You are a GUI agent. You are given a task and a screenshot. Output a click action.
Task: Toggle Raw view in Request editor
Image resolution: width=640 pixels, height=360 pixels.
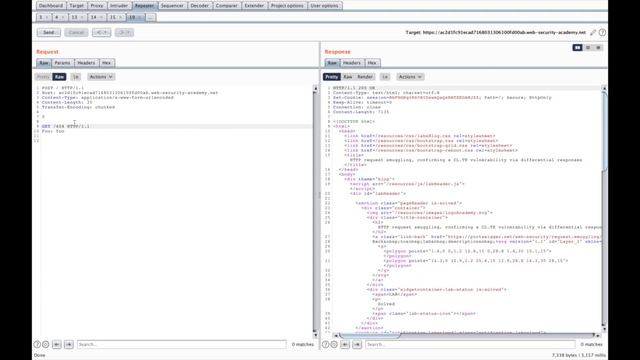(59, 77)
